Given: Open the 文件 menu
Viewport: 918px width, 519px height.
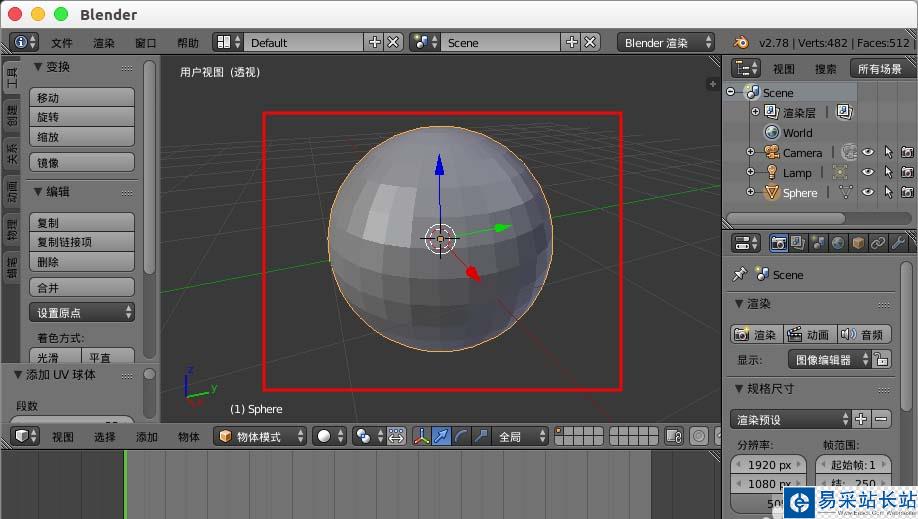Looking at the screenshot, I should click(x=61, y=43).
